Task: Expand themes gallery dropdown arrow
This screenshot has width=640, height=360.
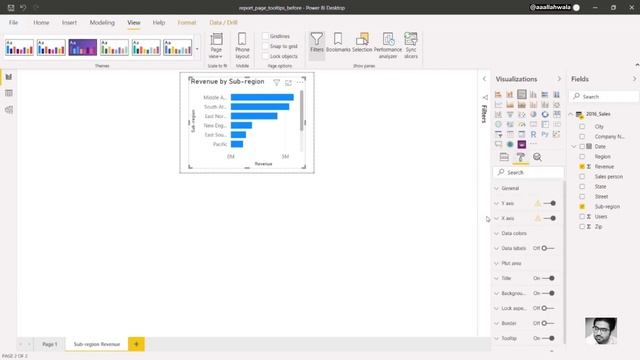Action: pos(197,49)
